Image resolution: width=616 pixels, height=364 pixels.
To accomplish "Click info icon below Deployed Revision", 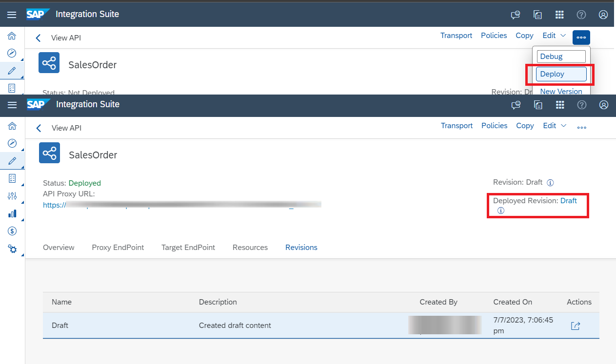I will (x=500, y=211).
